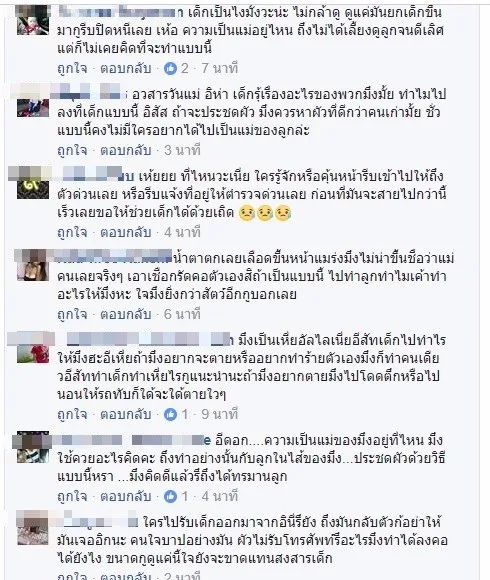Click the like reaction icon on the อีดอก comment

pyautogui.click(x=170, y=496)
